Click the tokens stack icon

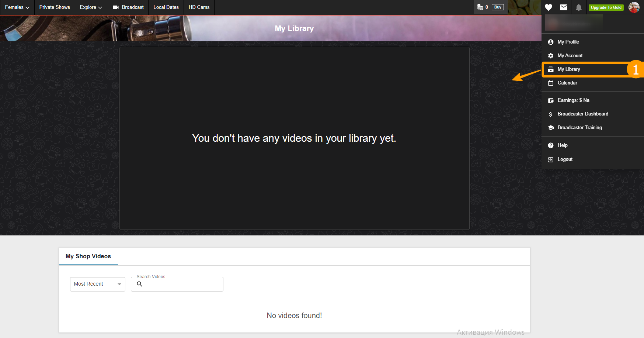[480, 7]
